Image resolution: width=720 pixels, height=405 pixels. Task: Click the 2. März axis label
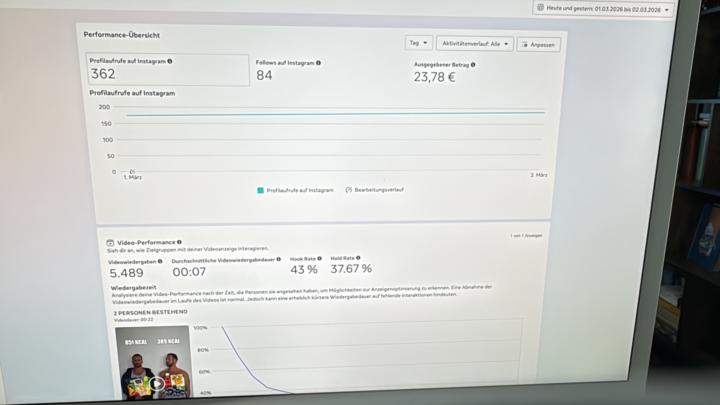coord(539,175)
